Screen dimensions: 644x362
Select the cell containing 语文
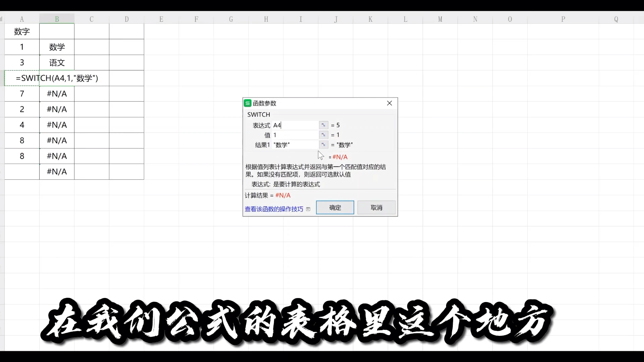coord(57,63)
